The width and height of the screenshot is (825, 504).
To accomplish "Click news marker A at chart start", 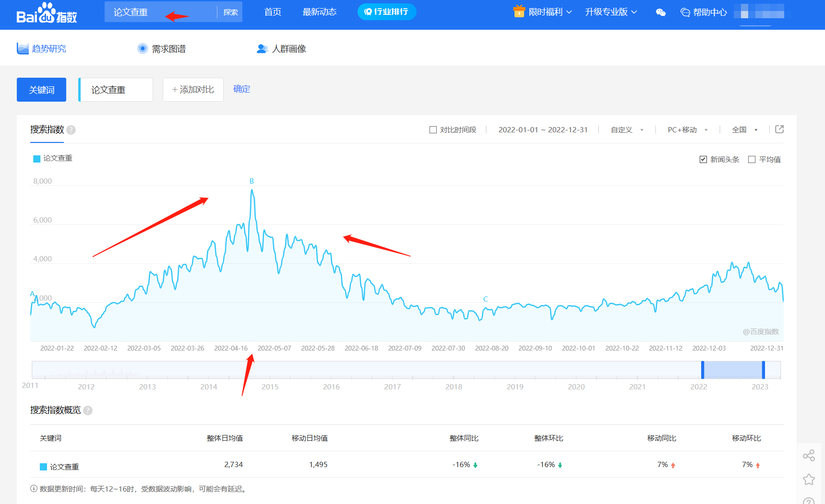I will [x=33, y=294].
